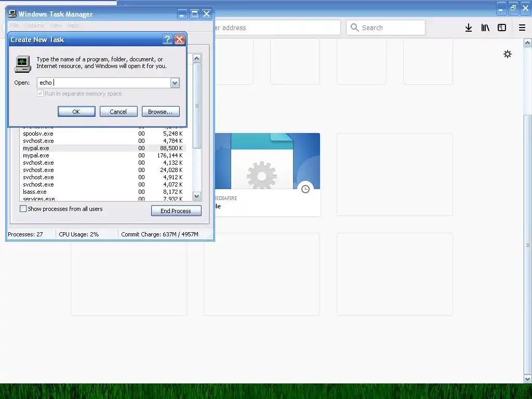Click the Open text field containing echo
The width and height of the screenshot is (532, 399).
[104, 83]
